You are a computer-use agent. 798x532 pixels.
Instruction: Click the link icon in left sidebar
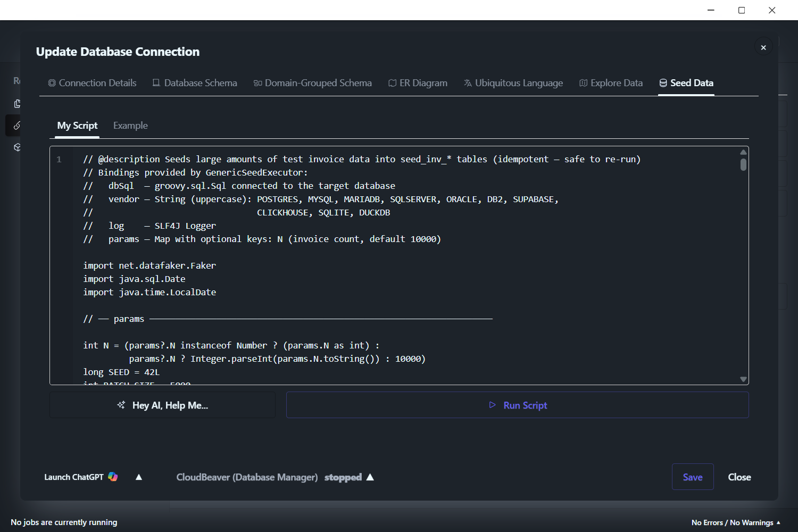(x=17, y=126)
